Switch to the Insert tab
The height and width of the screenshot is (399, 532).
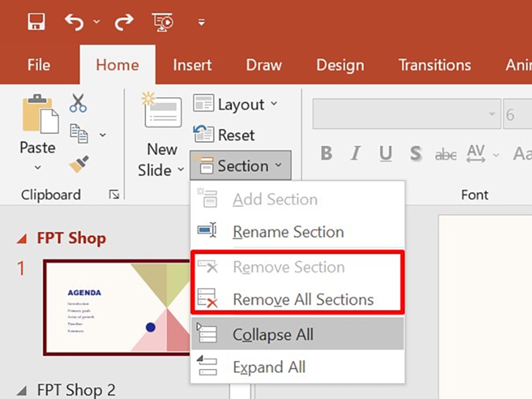point(192,65)
